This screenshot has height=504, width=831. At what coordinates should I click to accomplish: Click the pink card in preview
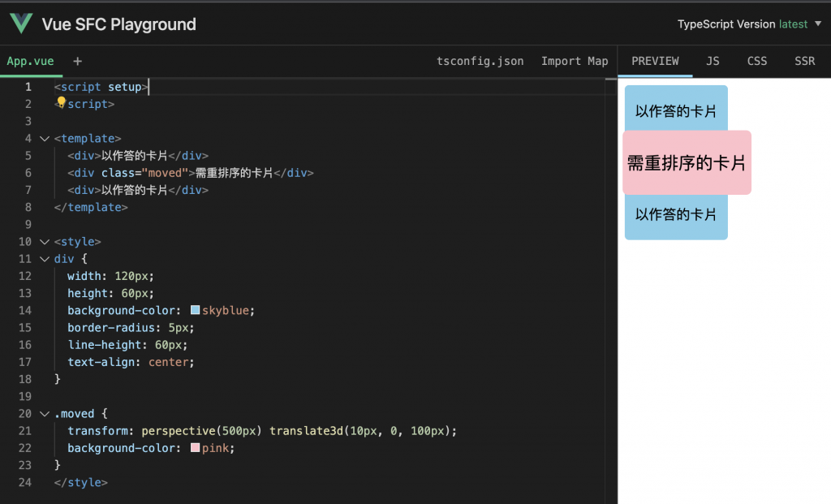coord(687,162)
